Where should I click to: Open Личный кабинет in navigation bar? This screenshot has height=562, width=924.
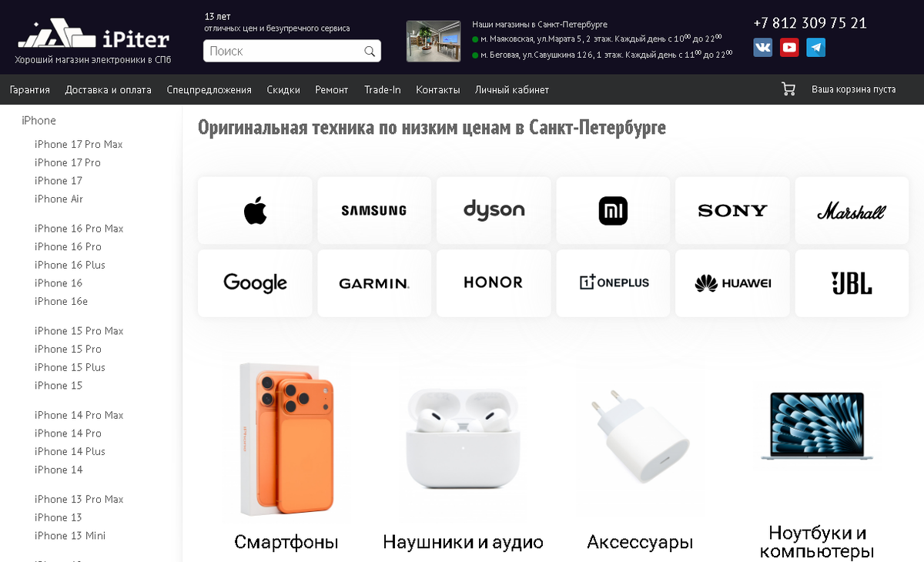coord(512,90)
